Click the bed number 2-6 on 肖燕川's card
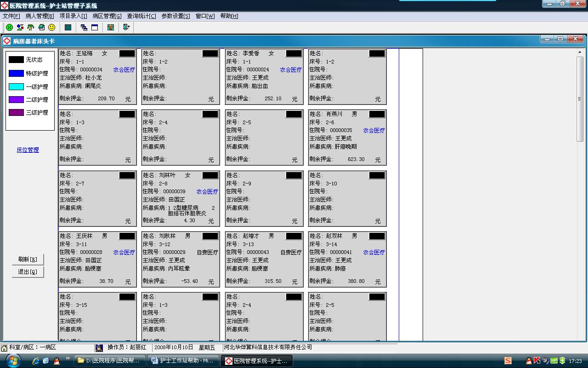The image size is (588, 368). point(330,122)
